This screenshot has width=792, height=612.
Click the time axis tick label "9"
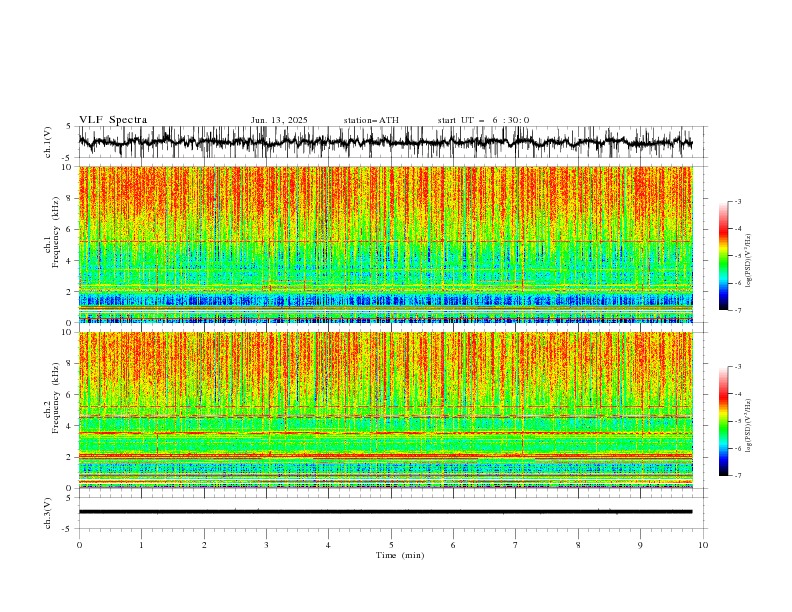(x=640, y=545)
